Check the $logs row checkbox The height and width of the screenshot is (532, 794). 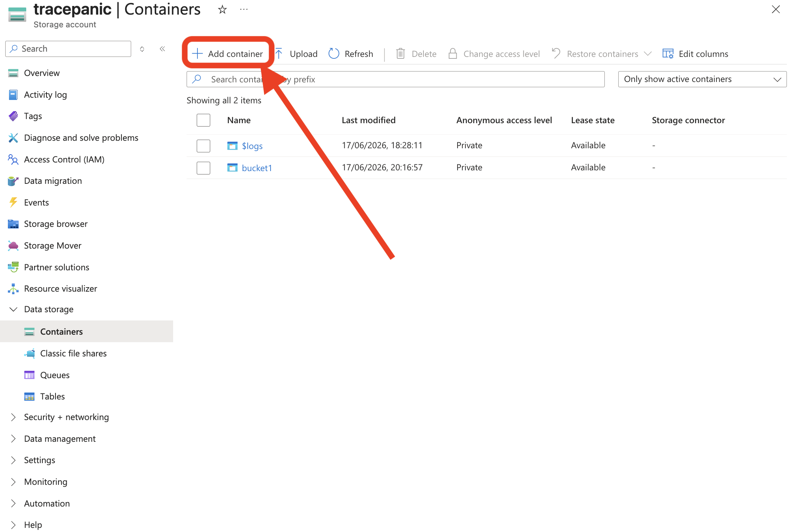(x=203, y=146)
